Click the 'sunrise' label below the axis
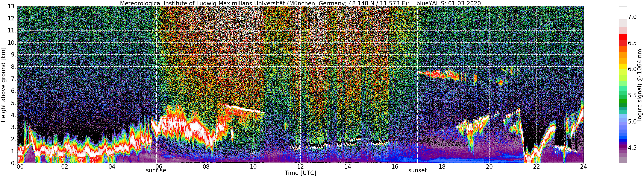 click(x=156, y=171)
